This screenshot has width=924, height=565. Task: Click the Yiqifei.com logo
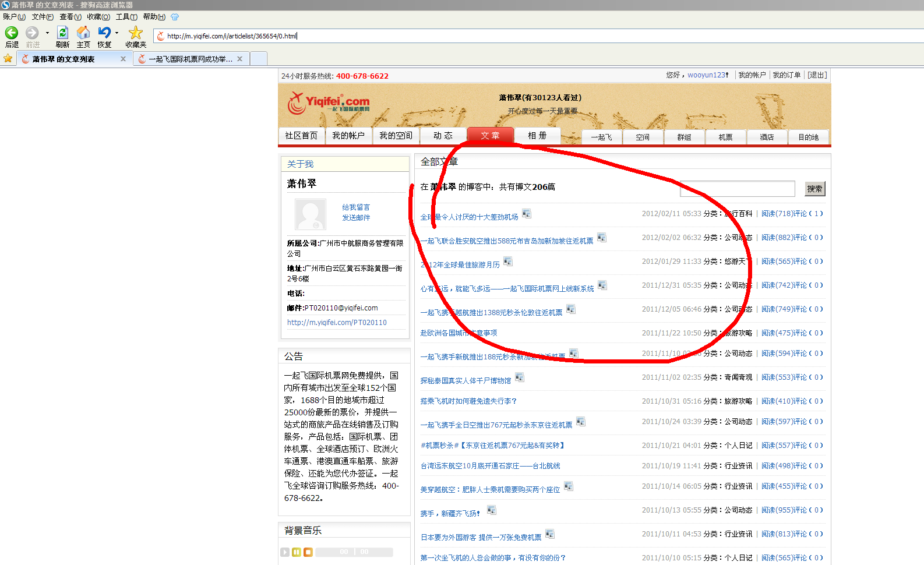click(x=329, y=103)
